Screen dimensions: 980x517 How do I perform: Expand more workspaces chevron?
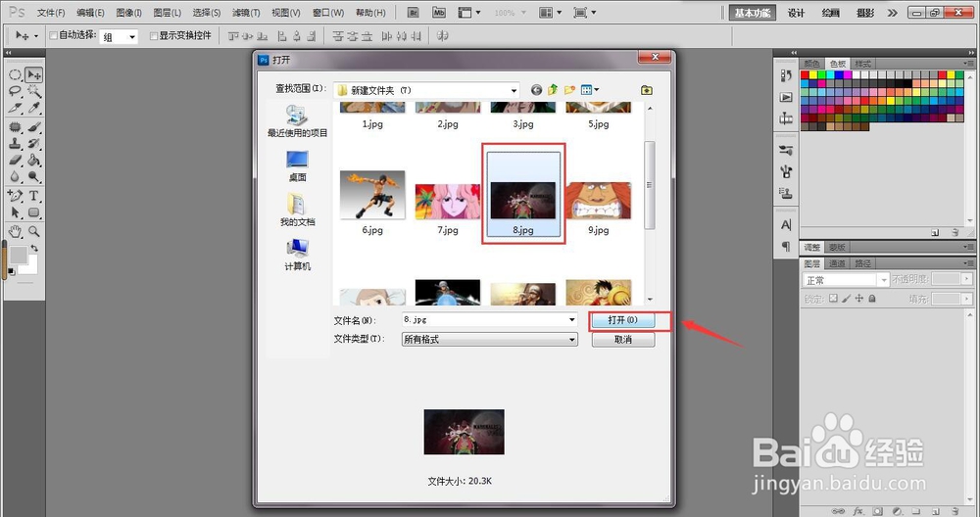(x=893, y=13)
